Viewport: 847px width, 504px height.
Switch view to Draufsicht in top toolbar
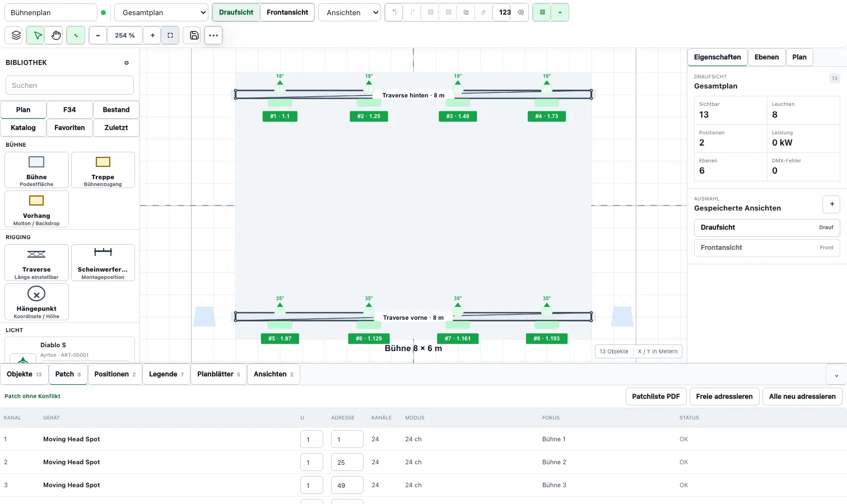click(x=236, y=12)
